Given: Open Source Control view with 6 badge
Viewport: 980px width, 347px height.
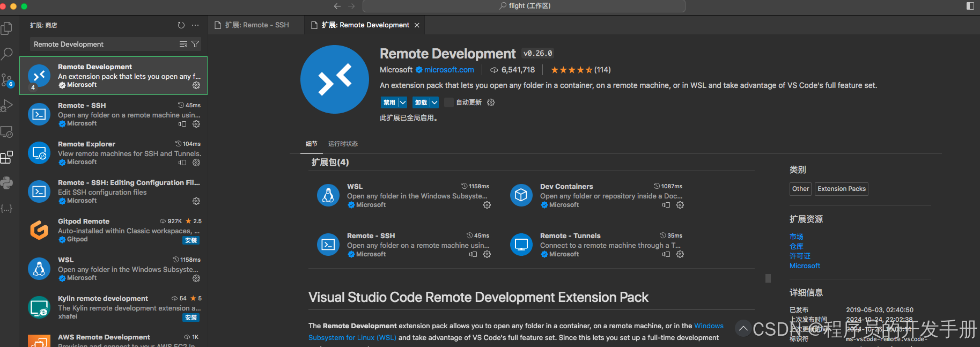Looking at the screenshot, I should pos(7,80).
